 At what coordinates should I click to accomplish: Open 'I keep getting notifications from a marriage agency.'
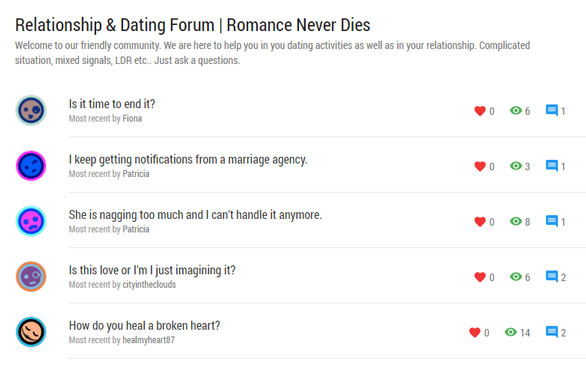pyautogui.click(x=188, y=160)
